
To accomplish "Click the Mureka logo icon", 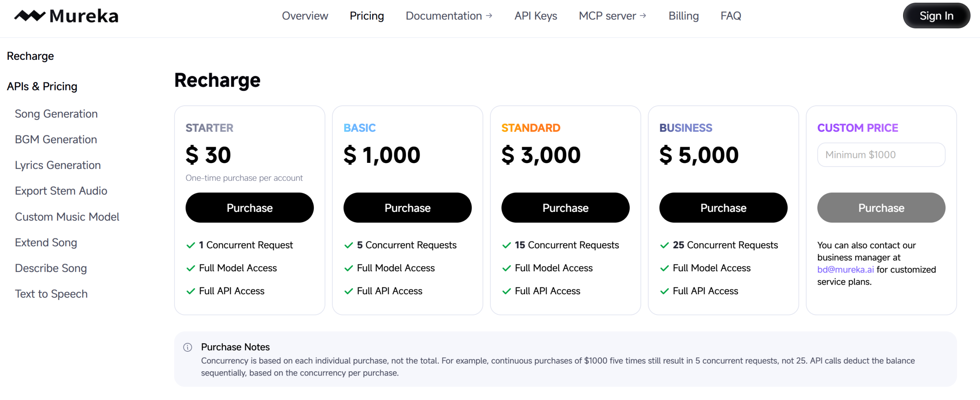I will (x=29, y=16).
